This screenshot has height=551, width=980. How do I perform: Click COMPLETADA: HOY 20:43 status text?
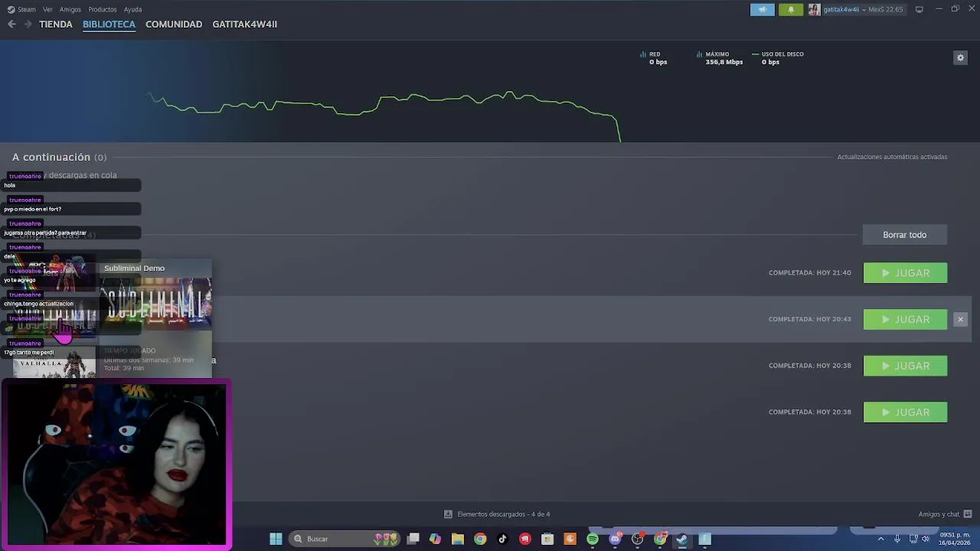tap(809, 319)
